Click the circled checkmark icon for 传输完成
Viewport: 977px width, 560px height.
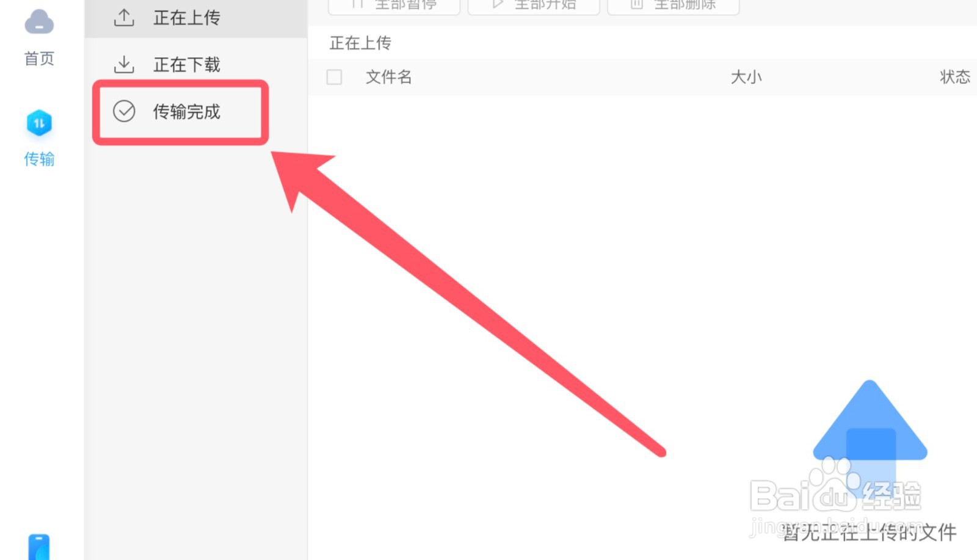pyautogui.click(x=124, y=111)
